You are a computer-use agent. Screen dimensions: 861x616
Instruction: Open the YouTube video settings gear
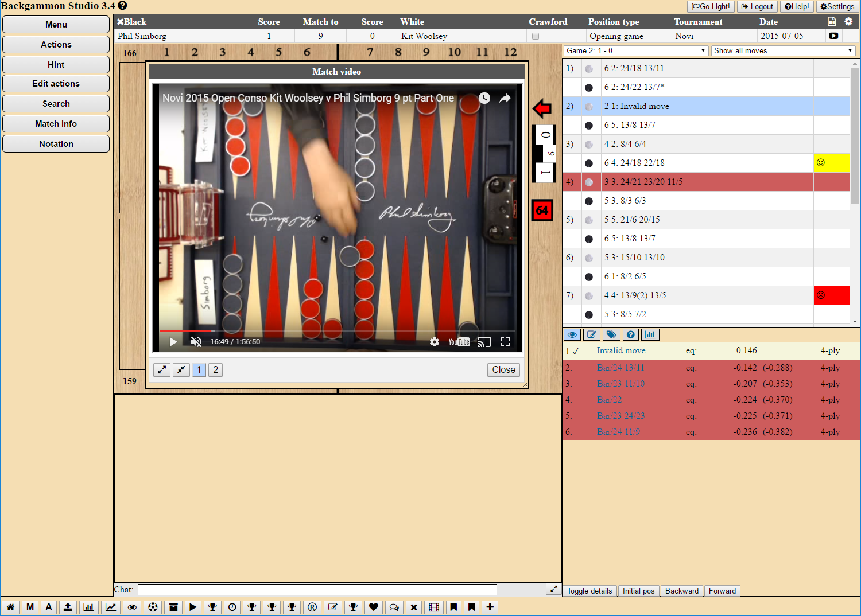coord(435,342)
